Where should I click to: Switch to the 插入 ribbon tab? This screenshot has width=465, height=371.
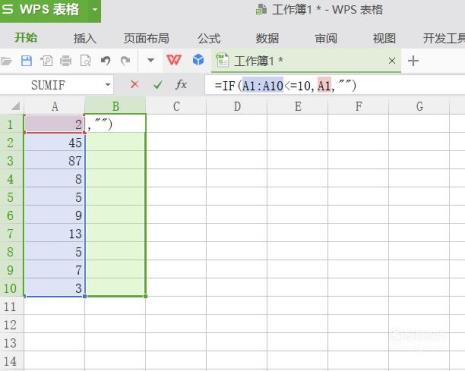tap(85, 38)
